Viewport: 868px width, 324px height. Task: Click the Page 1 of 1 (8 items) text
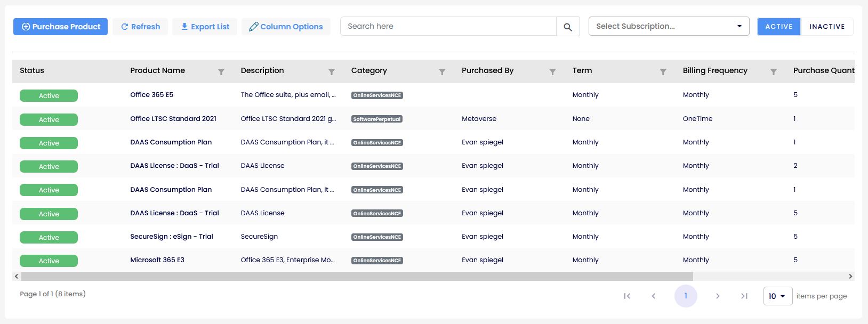(x=53, y=294)
